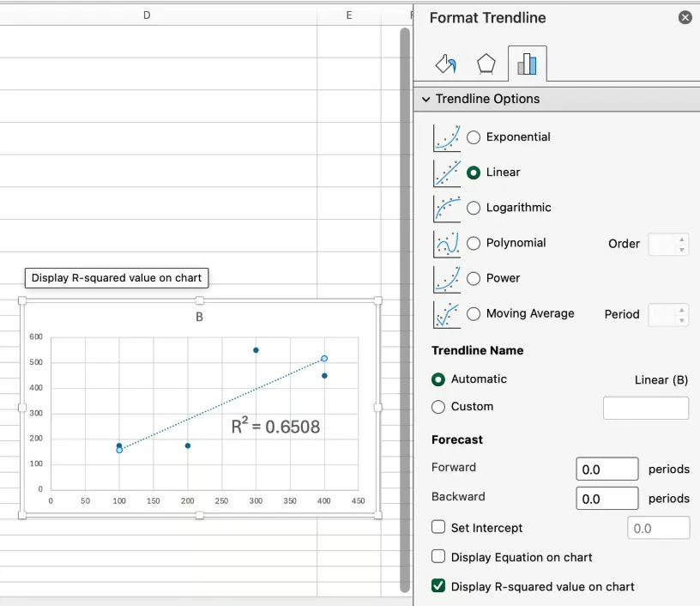This screenshot has width=700, height=606.
Task: Tick the Set Intercept checkbox
Action: tap(438, 528)
